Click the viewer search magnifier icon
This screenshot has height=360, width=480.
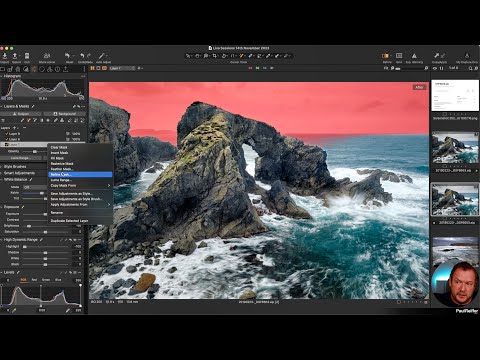[426, 68]
